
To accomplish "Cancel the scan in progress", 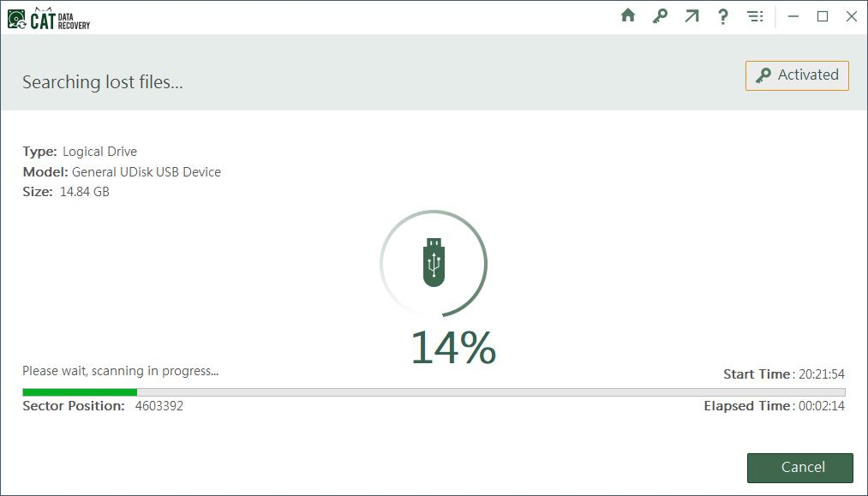I will point(799,468).
